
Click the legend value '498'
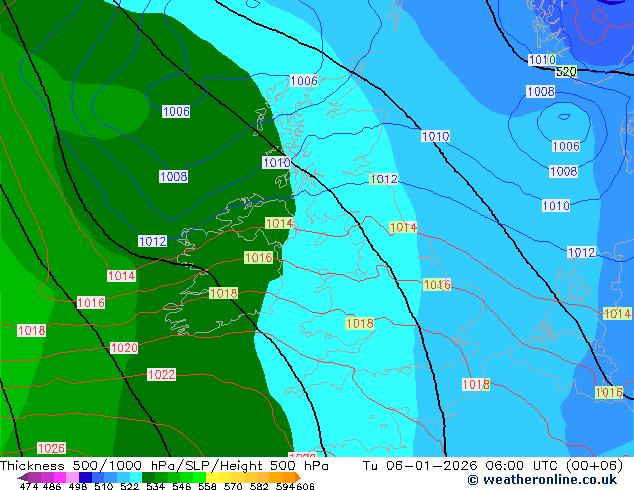click(x=78, y=486)
